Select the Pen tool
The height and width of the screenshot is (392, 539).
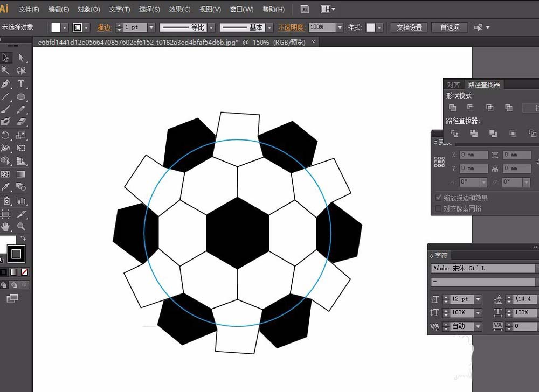coord(6,84)
